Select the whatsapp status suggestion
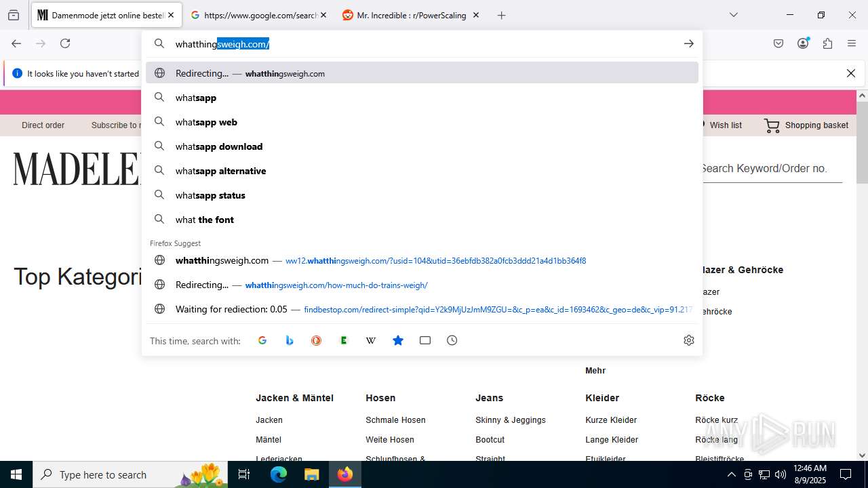 (422, 195)
